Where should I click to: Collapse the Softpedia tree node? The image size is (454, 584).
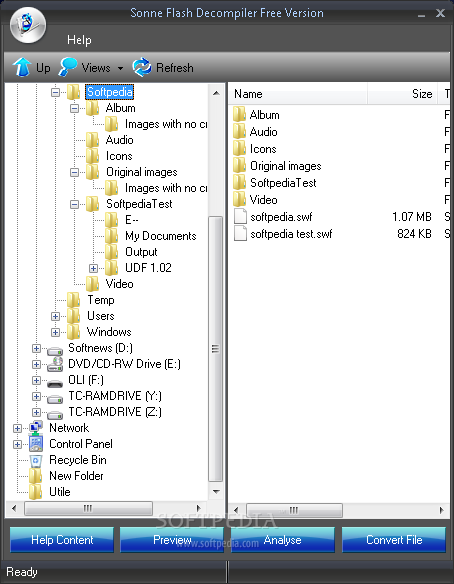click(x=55, y=92)
